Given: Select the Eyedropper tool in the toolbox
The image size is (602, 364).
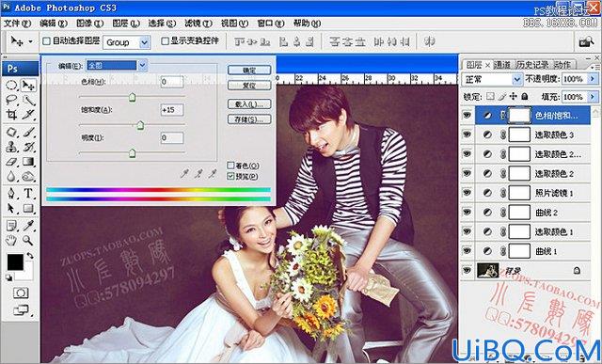Looking at the screenshot, I should click(28, 226).
